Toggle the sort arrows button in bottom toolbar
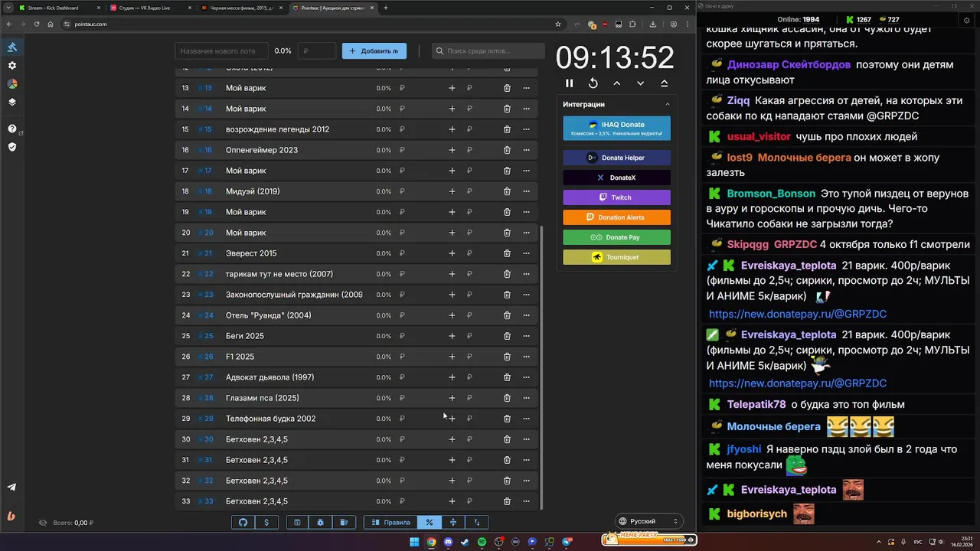 point(476,522)
